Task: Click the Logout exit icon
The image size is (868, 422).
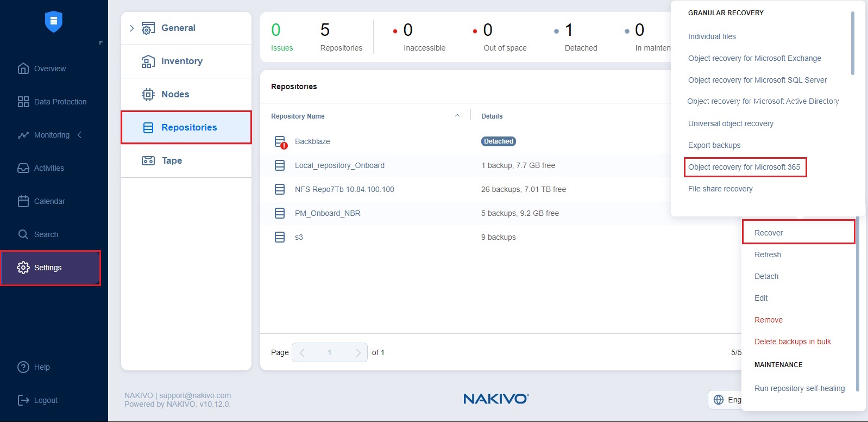Action: (x=23, y=400)
